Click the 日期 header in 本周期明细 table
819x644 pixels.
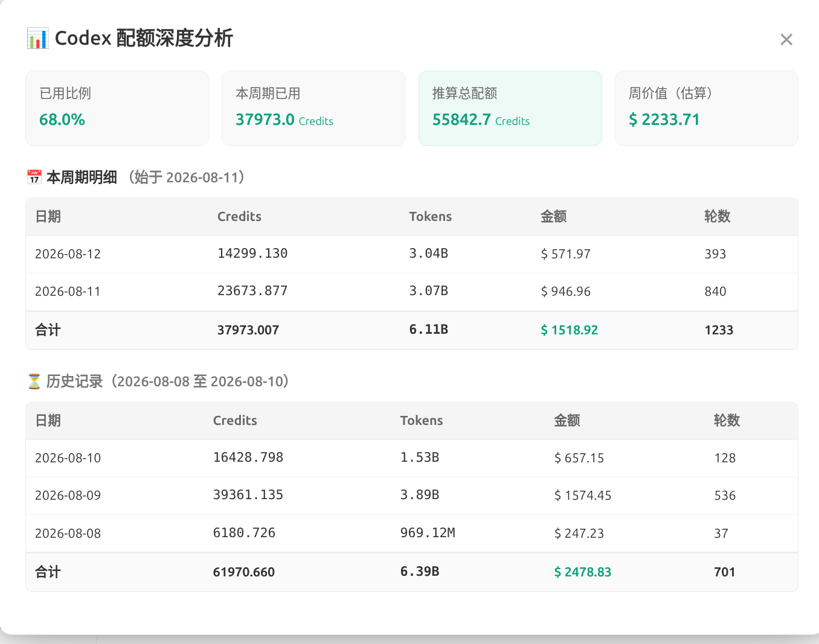pyautogui.click(x=48, y=217)
